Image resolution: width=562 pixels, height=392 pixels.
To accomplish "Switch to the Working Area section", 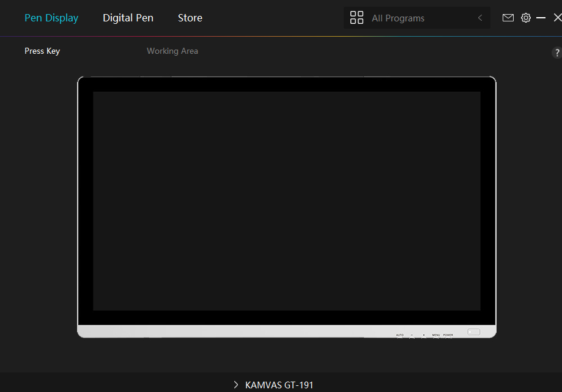I will [172, 51].
